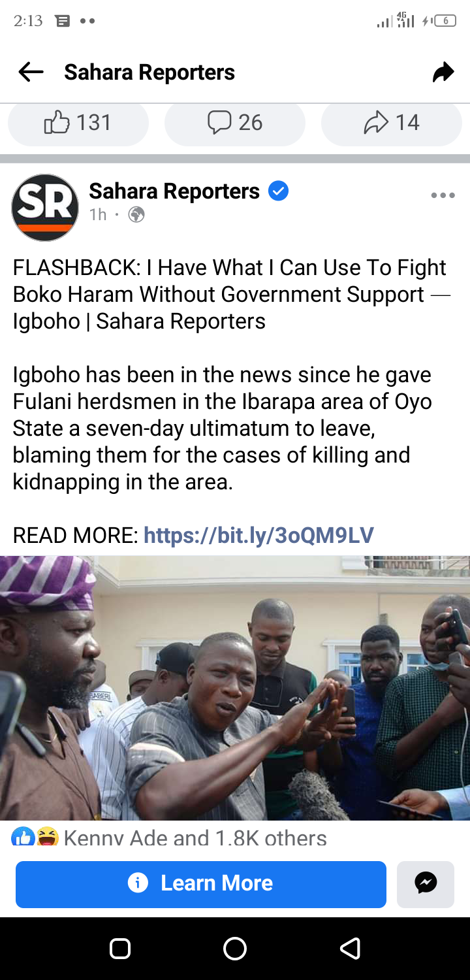
Task: Open Messenger chat icon button
Action: pos(426,884)
